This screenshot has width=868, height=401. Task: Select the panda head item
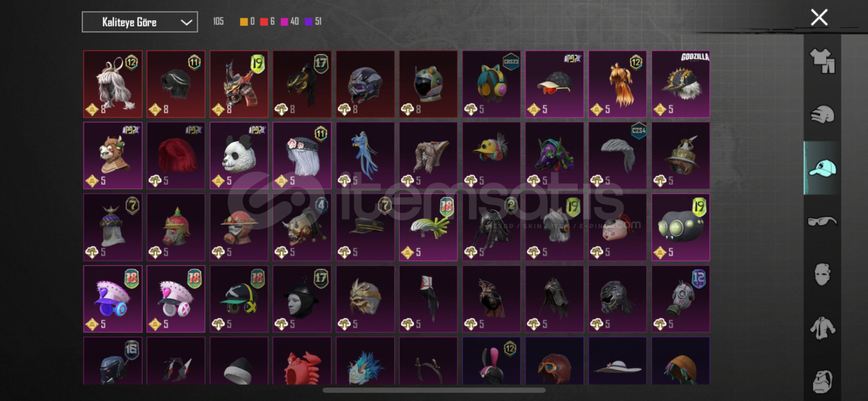pos(239,156)
